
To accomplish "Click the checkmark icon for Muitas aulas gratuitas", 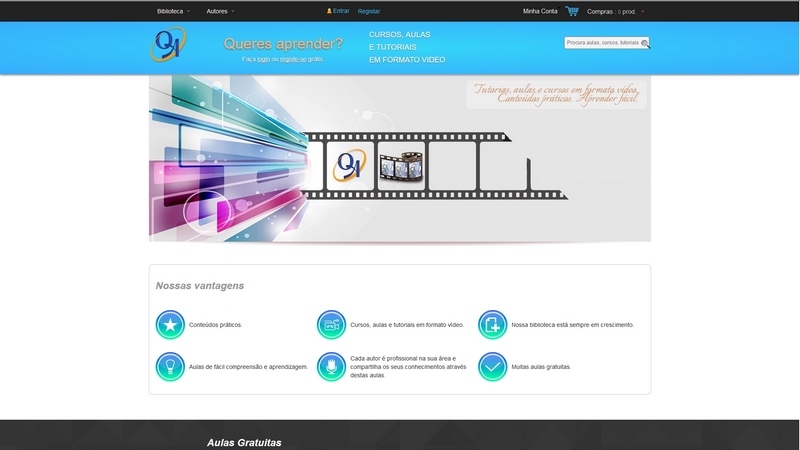I will [492, 366].
